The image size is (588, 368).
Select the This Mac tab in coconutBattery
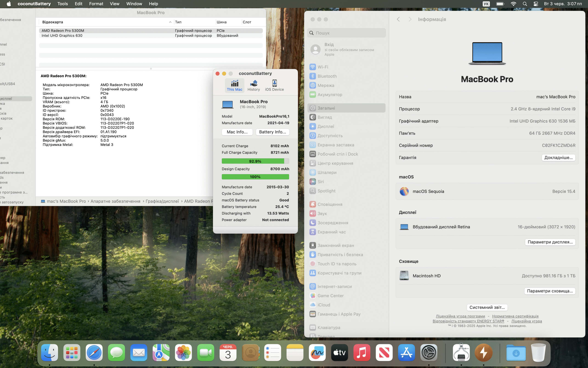click(235, 85)
